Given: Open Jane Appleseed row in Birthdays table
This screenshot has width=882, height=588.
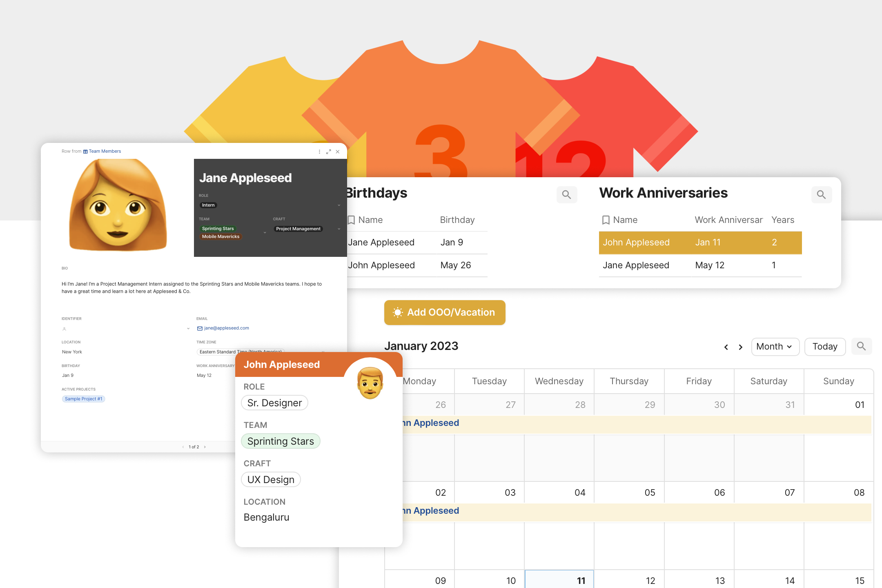Looking at the screenshot, I should click(417, 243).
